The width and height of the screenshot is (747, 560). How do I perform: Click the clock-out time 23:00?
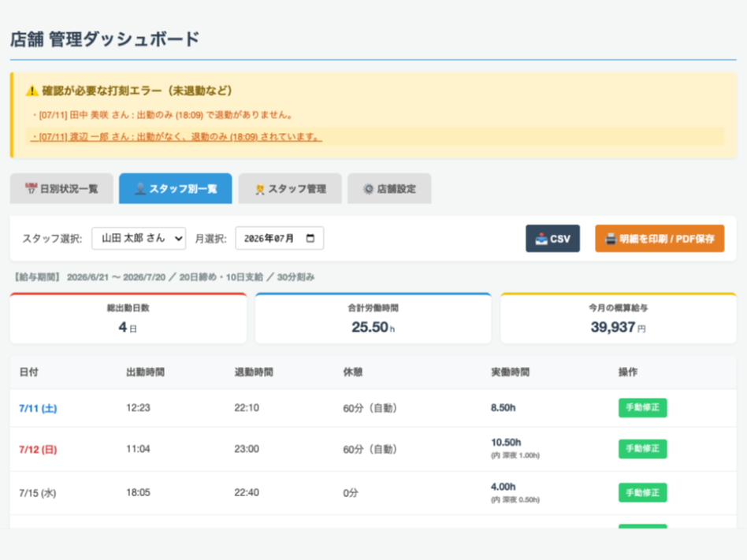247,449
